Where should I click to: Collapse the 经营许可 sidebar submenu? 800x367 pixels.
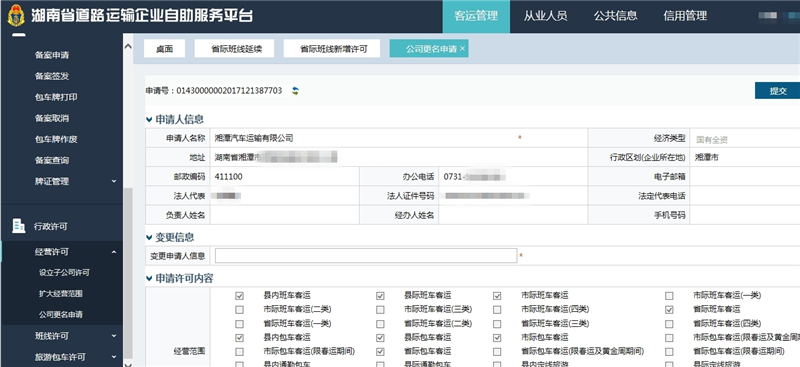[114, 252]
